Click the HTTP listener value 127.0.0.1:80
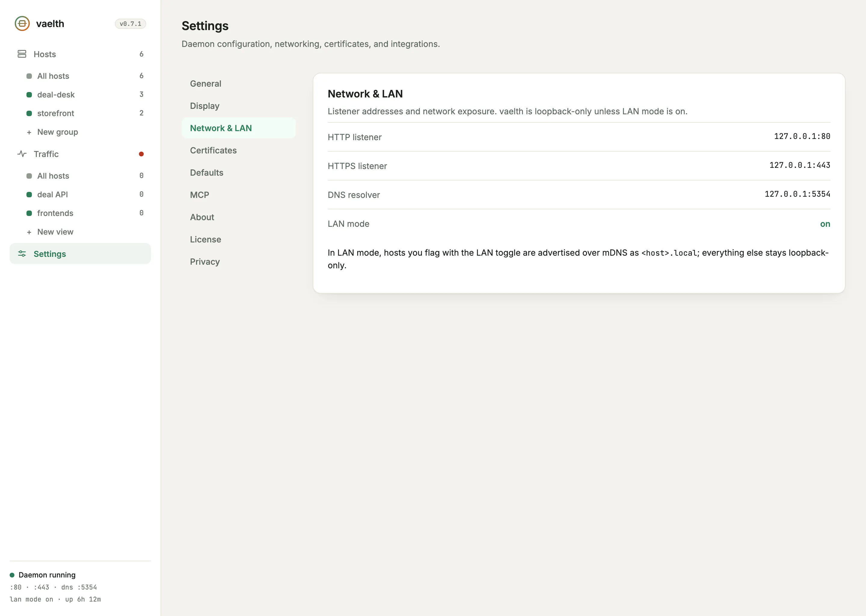866x616 pixels. 802,136
